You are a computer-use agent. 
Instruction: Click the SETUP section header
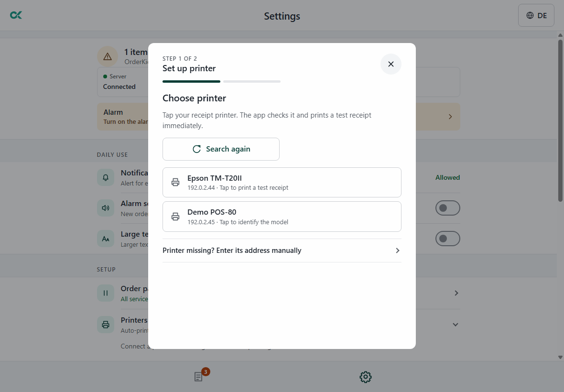coord(106,269)
